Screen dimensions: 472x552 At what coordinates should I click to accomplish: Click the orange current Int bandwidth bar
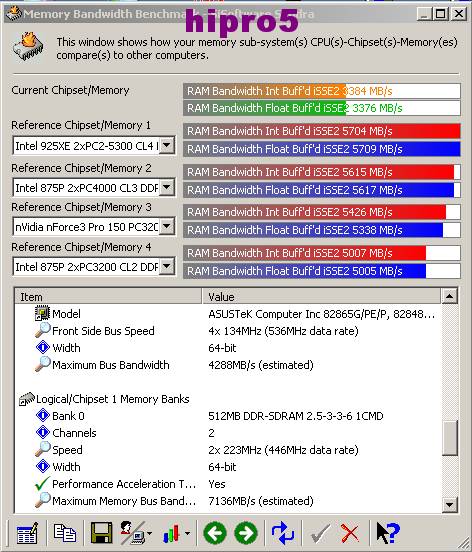[322, 91]
